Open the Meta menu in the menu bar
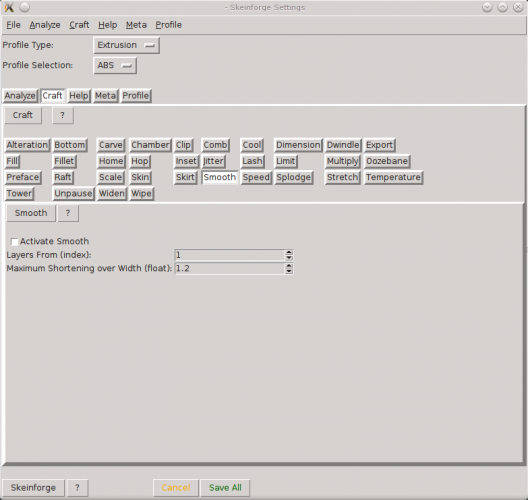Screen dimensions: 528x500 (x=136, y=25)
